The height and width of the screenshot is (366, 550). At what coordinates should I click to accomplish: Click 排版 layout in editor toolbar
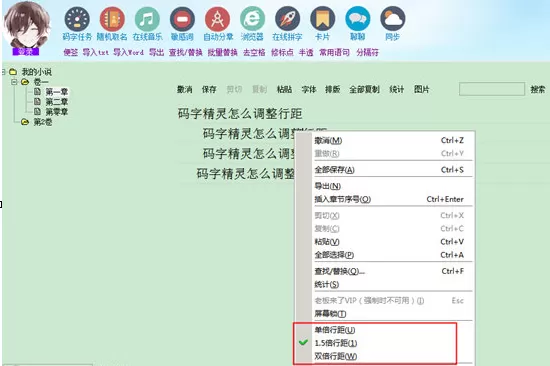333,89
